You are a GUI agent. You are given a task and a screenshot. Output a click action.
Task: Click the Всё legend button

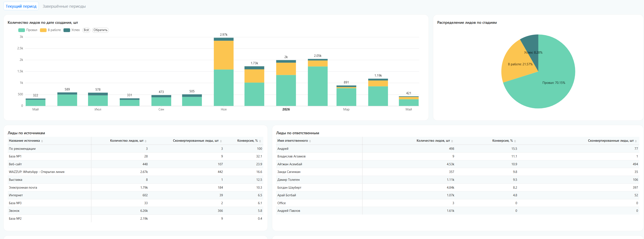click(86, 30)
